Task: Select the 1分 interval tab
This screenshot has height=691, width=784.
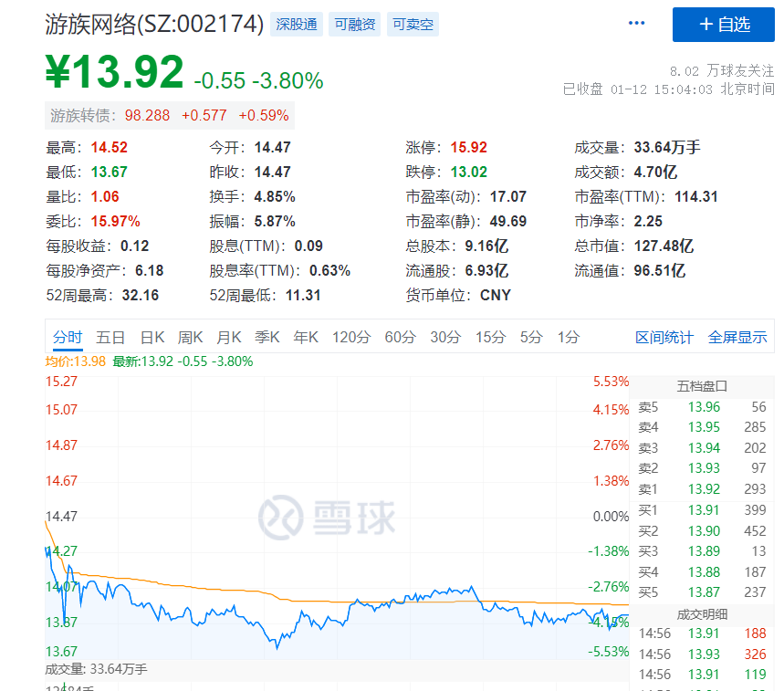Action: pyautogui.click(x=568, y=337)
